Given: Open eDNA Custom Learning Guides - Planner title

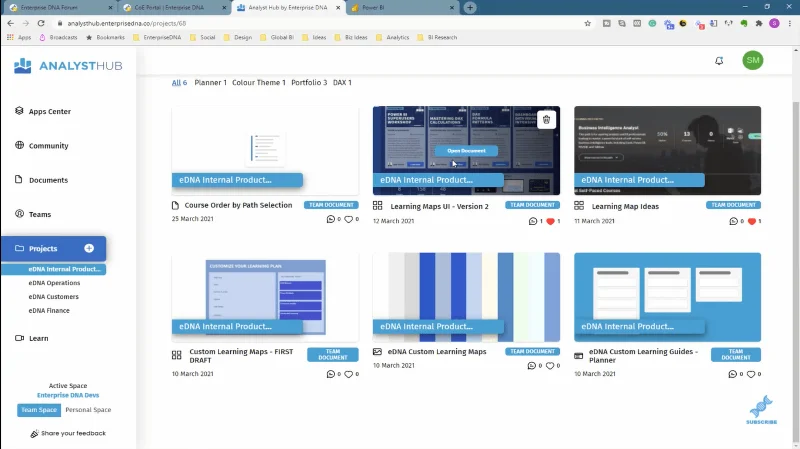Looking at the screenshot, I should pyautogui.click(x=643, y=356).
